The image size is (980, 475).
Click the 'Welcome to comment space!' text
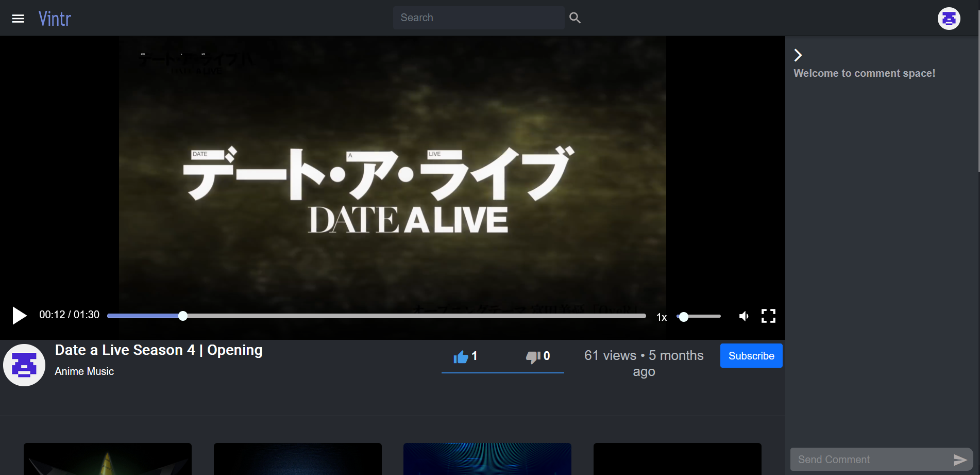coord(865,73)
